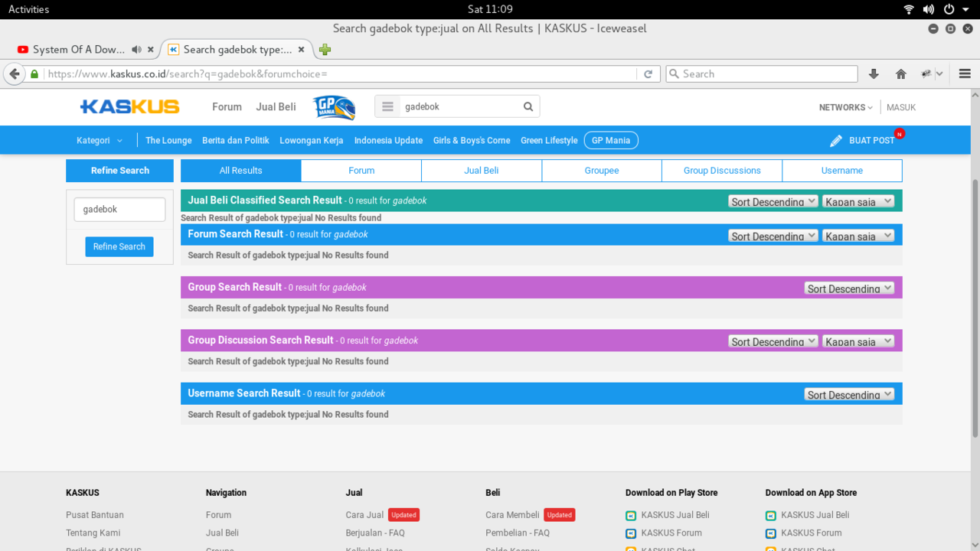Click the magnifier search icon in KASKUS search
Image resolution: width=980 pixels, height=551 pixels.
[528, 106]
